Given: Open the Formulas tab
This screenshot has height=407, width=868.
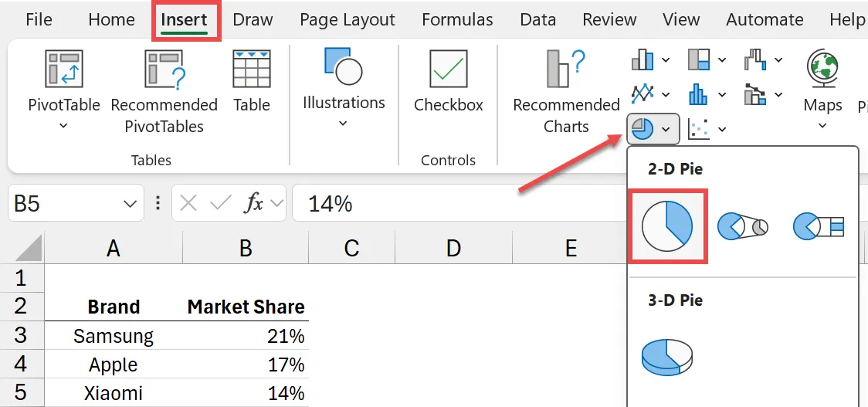Looking at the screenshot, I should pyautogui.click(x=457, y=20).
